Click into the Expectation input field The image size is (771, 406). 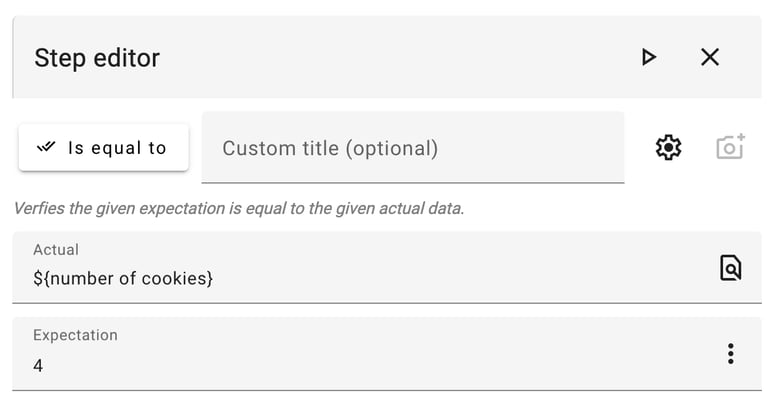pyautogui.click(x=360, y=365)
